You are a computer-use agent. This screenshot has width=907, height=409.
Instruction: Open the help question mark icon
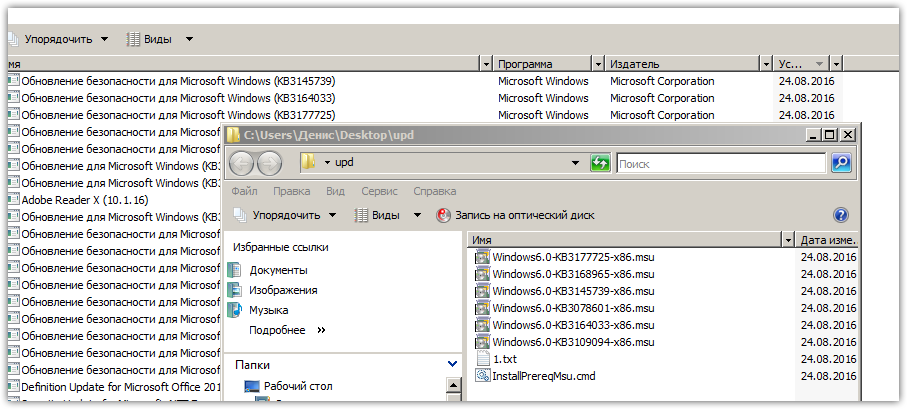tap(841, 215)
